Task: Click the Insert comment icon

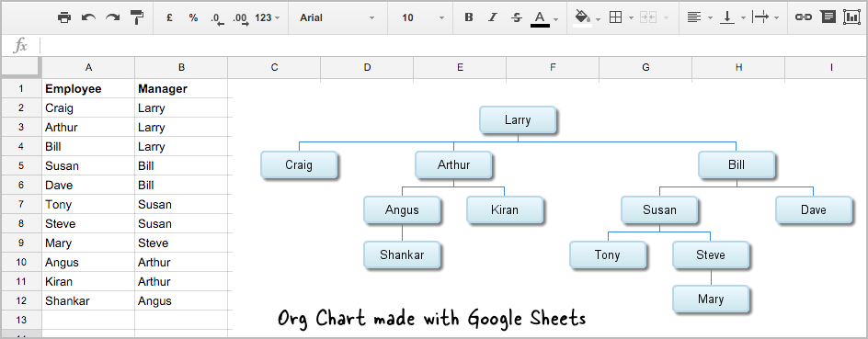Action: pyautogui.click(x=828, y=17)
